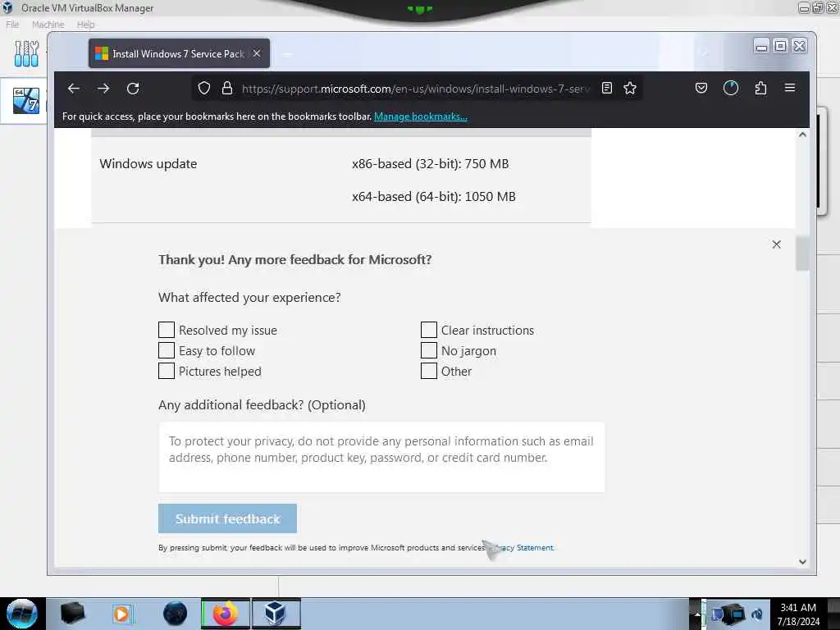
Task: Open the Pocket save icon
Action: (701, 89)
